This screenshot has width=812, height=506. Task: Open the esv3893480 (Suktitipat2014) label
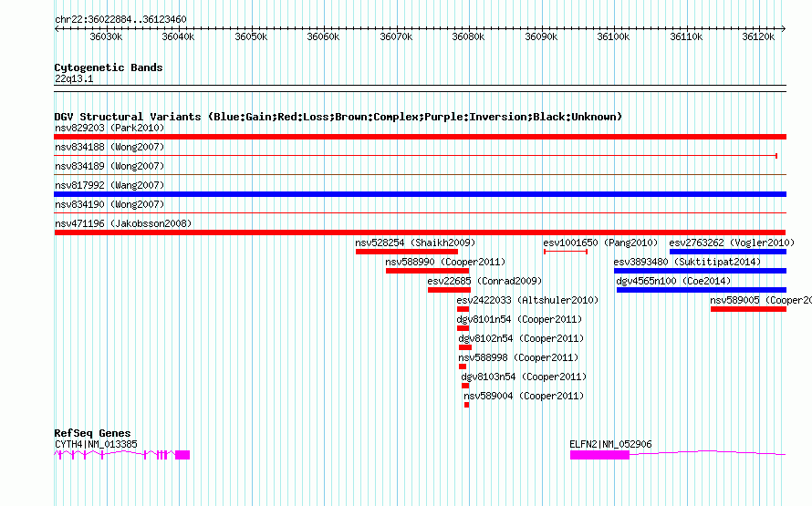pyautogui.click(x=687, y=262)
